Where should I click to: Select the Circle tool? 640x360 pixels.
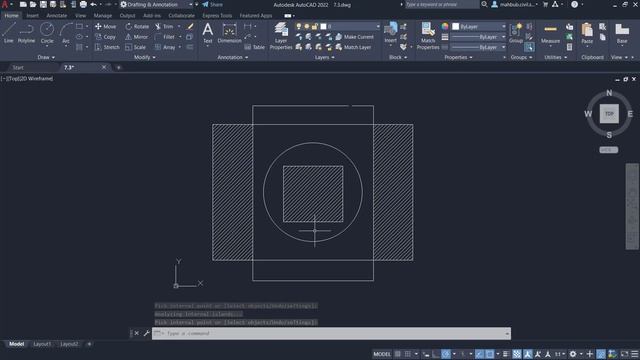(47, 33)
